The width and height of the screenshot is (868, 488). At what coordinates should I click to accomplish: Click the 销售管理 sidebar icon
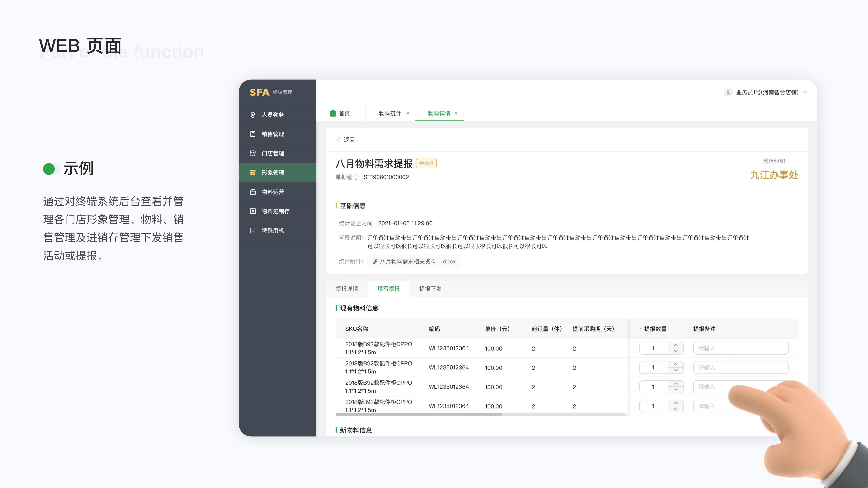[x=253, y=134]
